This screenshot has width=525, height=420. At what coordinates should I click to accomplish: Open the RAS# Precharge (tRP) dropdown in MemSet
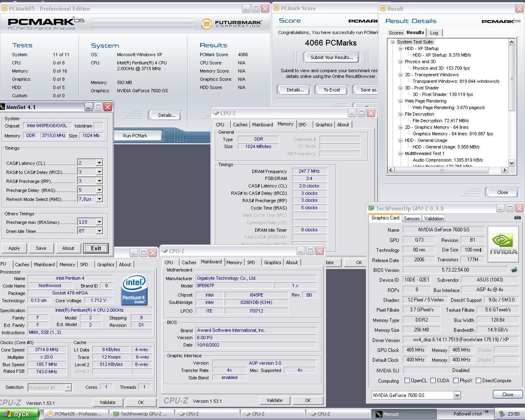coord(99,181)
